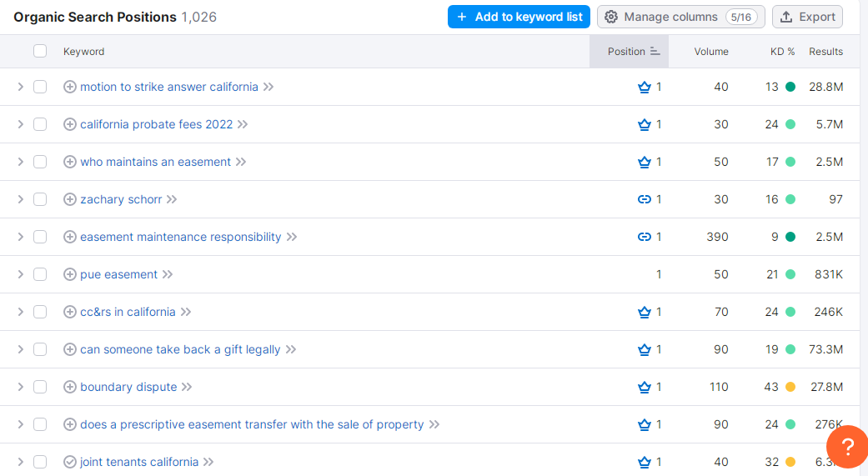
Task: Check the box for california probate fees 2022
Action: [x=40, y=124]
